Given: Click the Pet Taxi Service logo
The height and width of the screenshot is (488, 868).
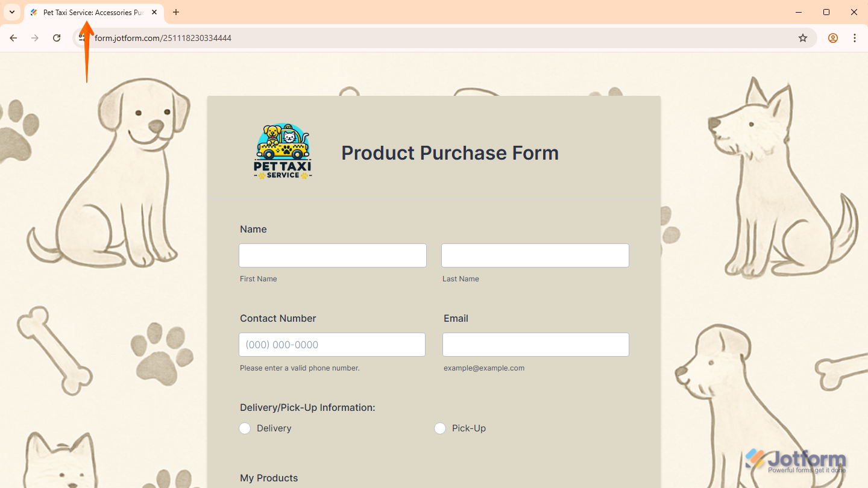Looking at the screenshot, I should pyautogui.click(x=283, y=152).
